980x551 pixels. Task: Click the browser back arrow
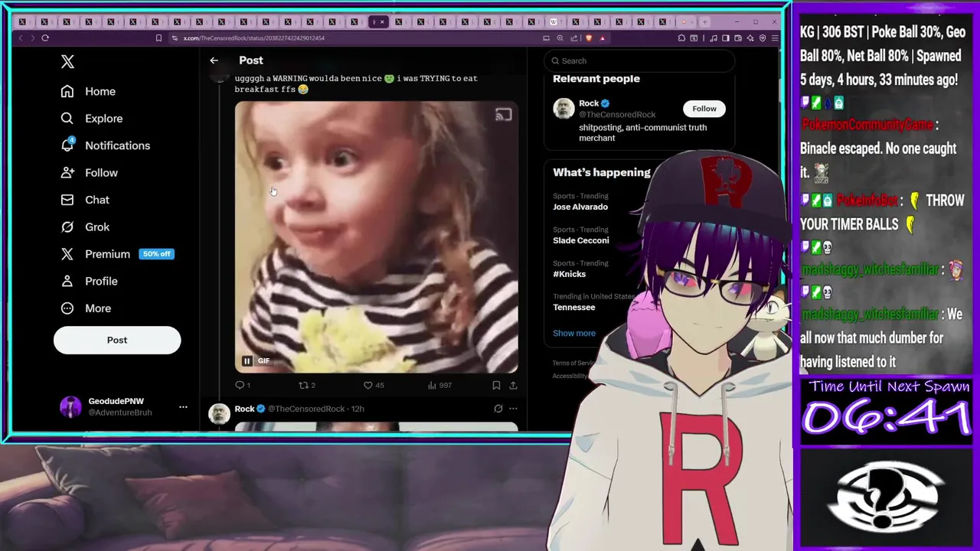21,38
